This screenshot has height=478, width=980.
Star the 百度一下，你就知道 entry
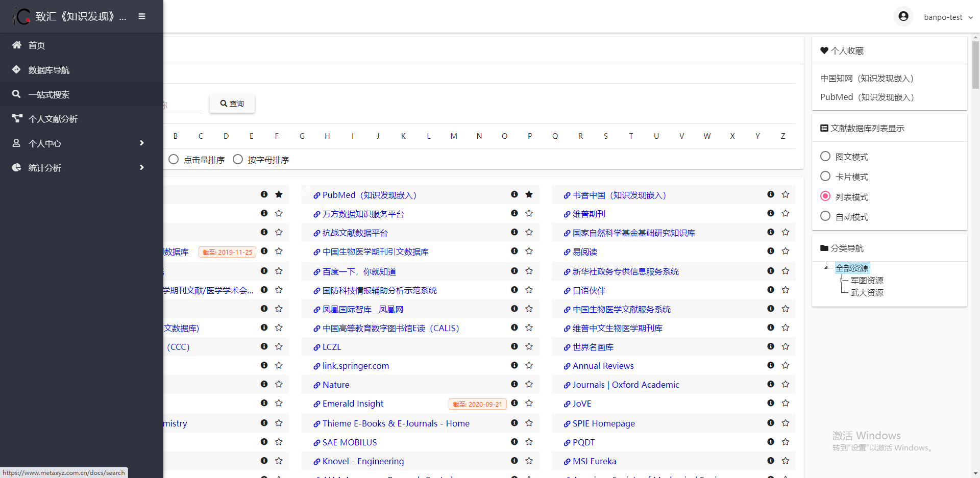coord(529,271)
